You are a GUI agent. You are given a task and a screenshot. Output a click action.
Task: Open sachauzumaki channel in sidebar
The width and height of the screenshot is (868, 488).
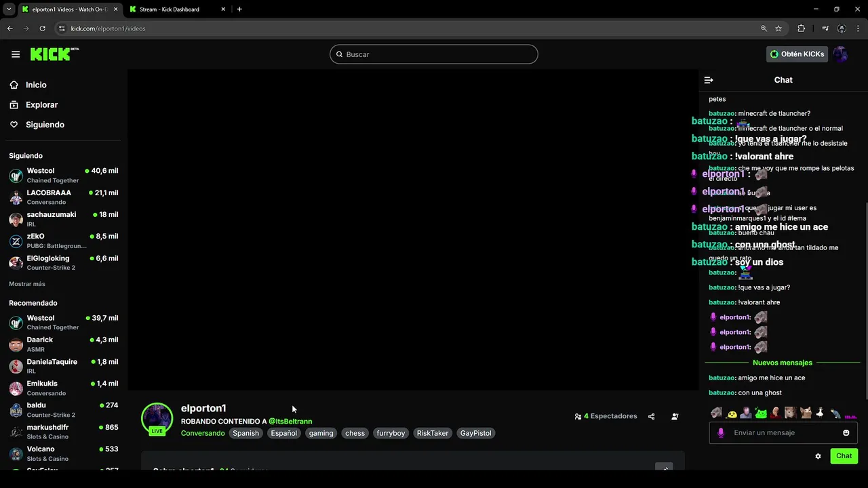64,219
